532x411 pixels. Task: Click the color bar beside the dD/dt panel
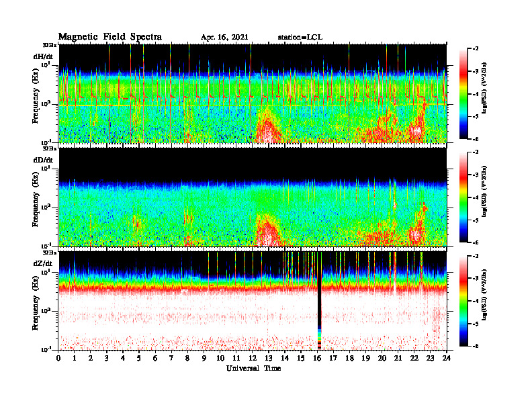pos(463,197)
